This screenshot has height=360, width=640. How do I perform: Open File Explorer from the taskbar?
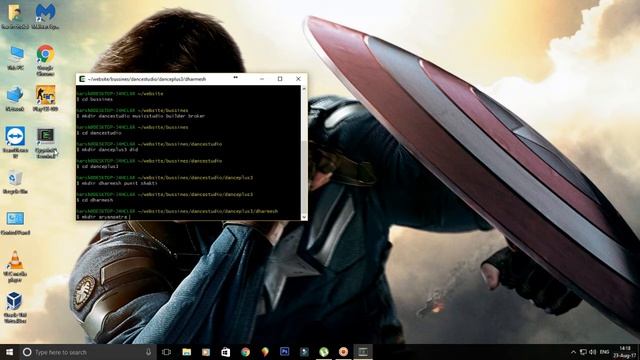click(187, 352)
